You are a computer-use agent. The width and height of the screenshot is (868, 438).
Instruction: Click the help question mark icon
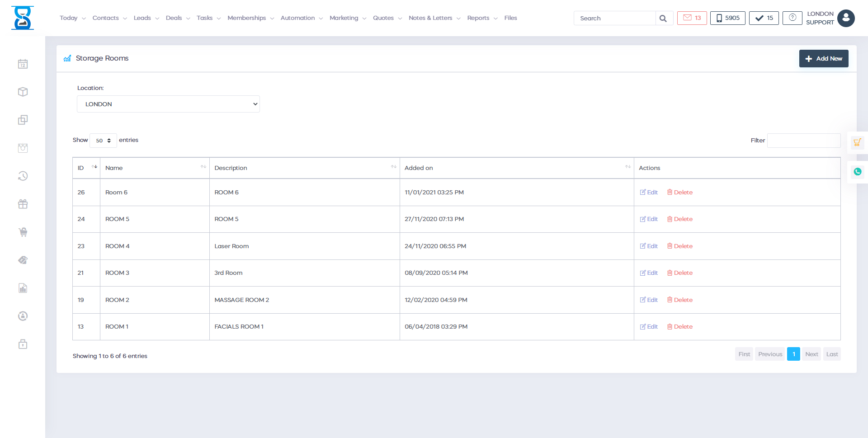point(792,18)
